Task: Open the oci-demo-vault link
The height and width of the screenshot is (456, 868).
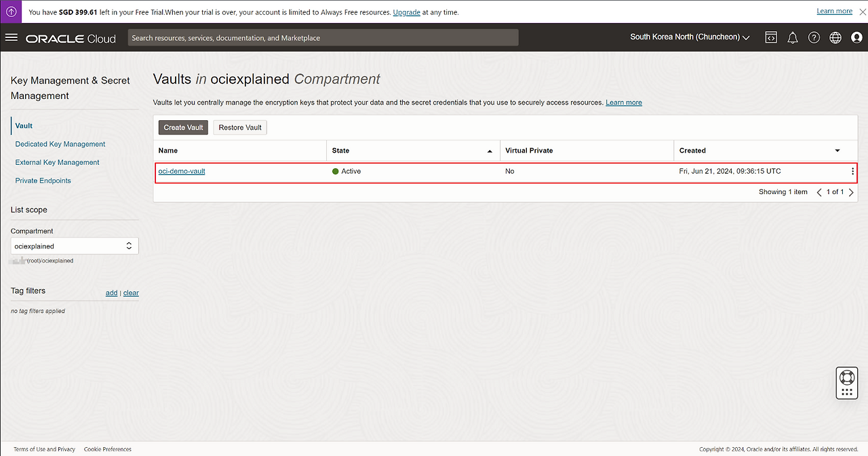Action: (x=182, y=171)
